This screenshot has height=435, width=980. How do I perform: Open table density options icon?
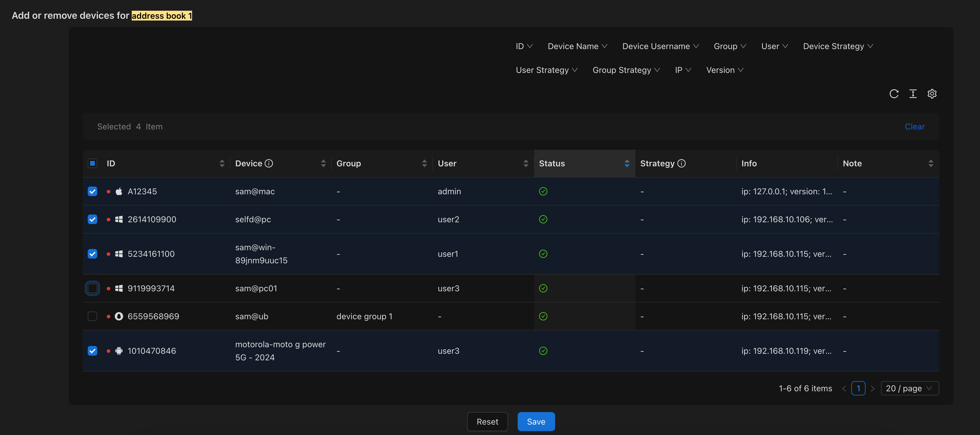(x=913, y=94)
